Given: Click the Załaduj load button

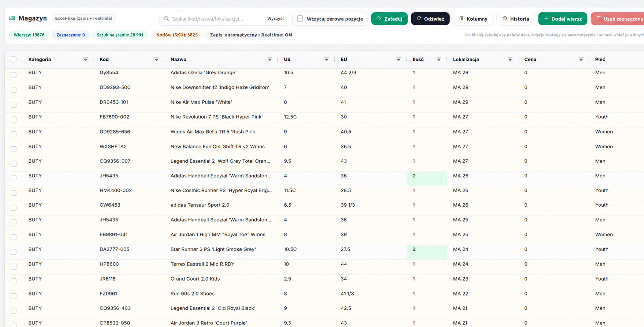Looking at the screenshot, I should pos(389,19).
